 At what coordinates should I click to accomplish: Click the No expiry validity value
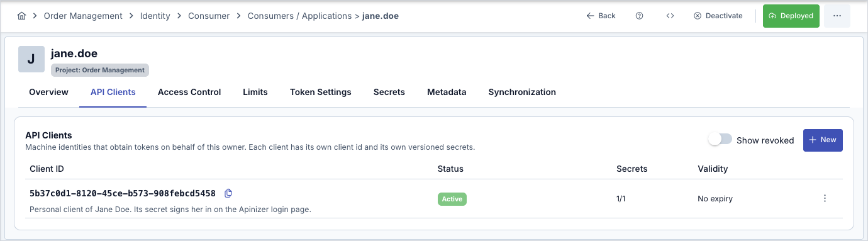coord(715,199)
